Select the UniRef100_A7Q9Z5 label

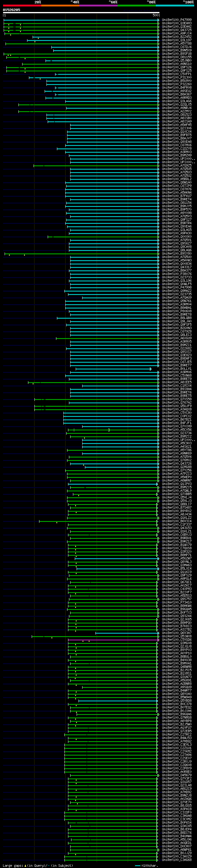pos(176,165)
